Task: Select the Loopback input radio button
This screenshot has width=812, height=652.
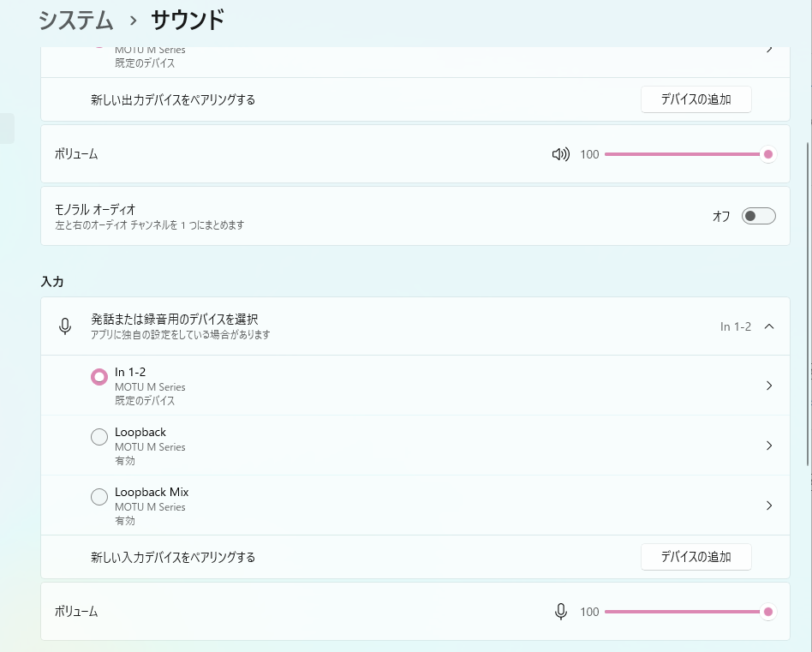Action: [99, 437]
